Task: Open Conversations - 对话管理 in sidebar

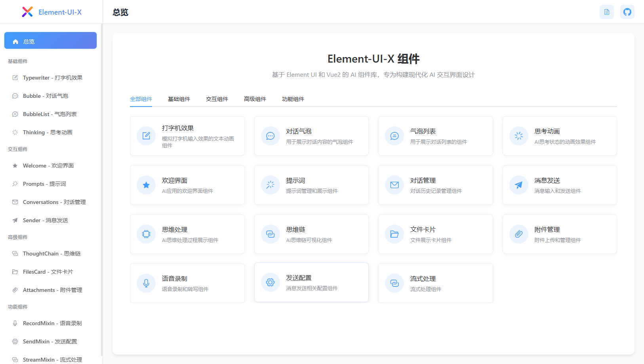Action: pyautogui.click(x=50, y=202)
